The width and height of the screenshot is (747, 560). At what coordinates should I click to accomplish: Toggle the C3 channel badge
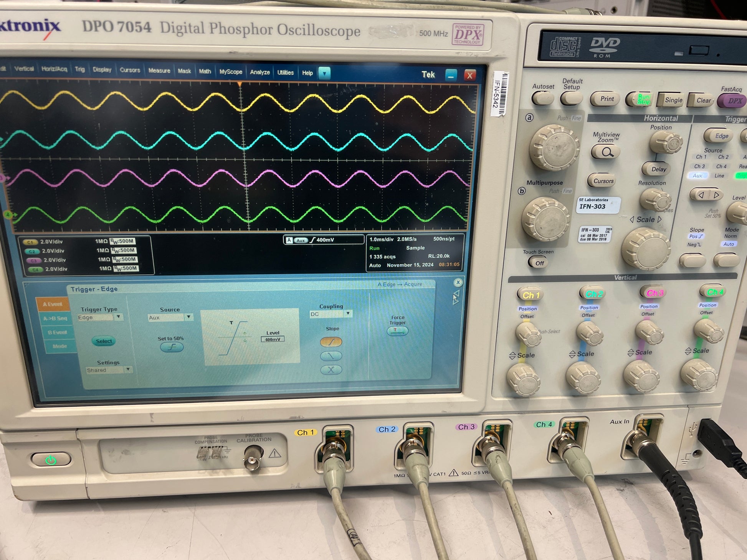33,260
